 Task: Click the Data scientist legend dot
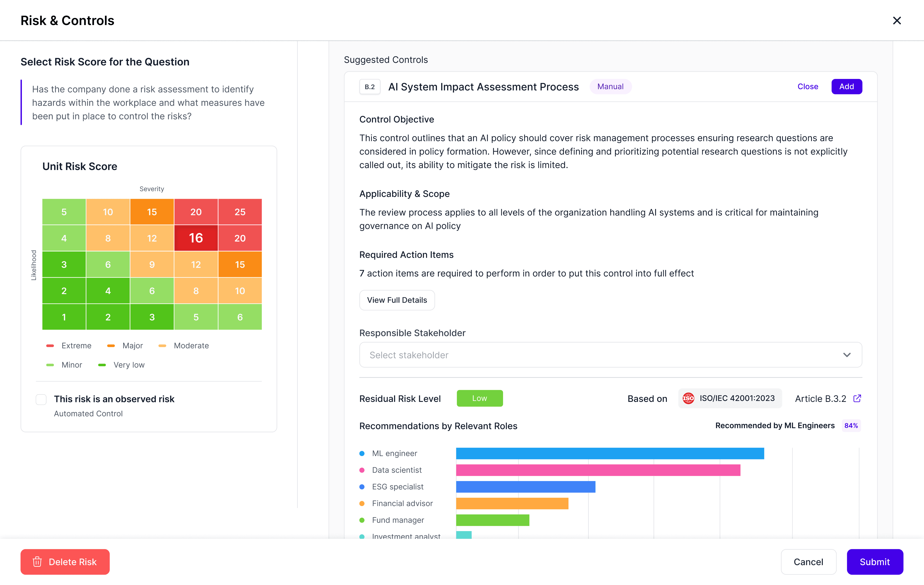(362, 470)
